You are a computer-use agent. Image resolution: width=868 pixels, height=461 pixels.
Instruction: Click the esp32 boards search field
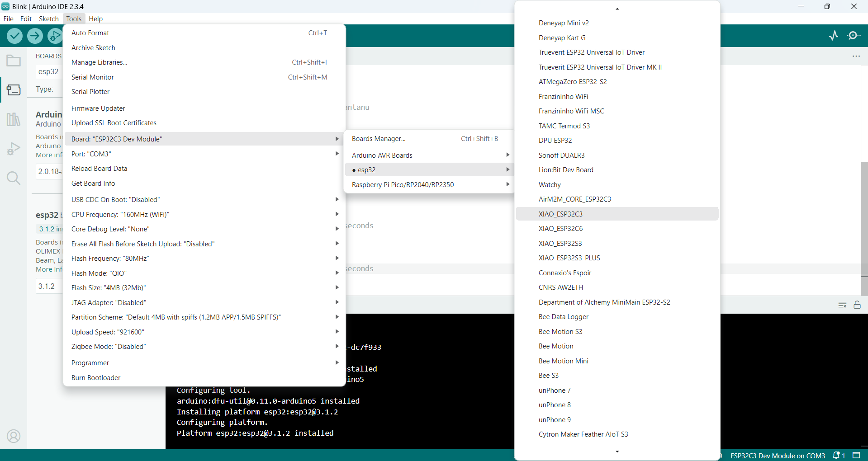49,71
